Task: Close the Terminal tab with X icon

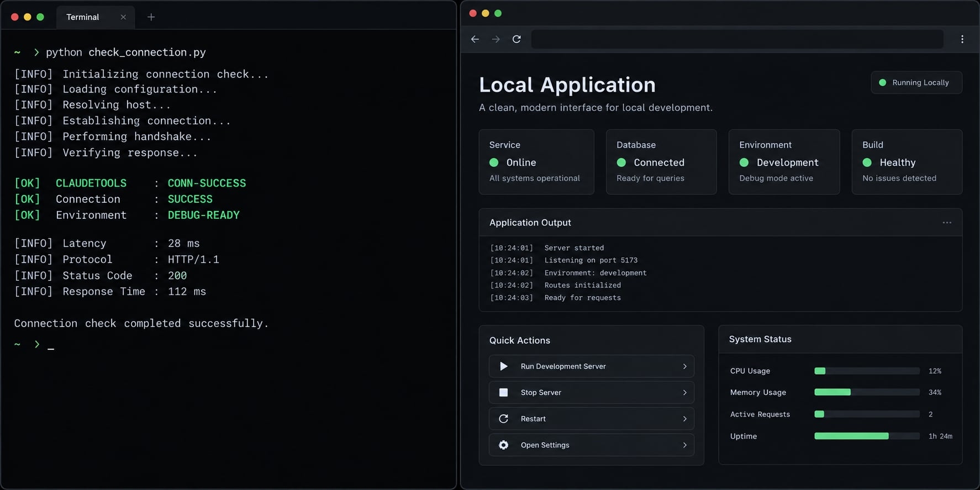Action: pyautogui.click(x=123, y=17)
